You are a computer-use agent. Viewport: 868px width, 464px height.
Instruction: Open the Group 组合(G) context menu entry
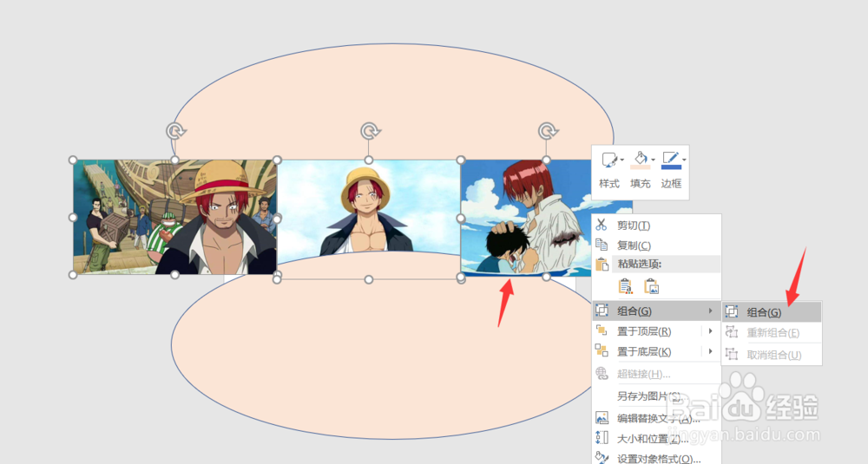pyautogui.click(x=656, y=310)
